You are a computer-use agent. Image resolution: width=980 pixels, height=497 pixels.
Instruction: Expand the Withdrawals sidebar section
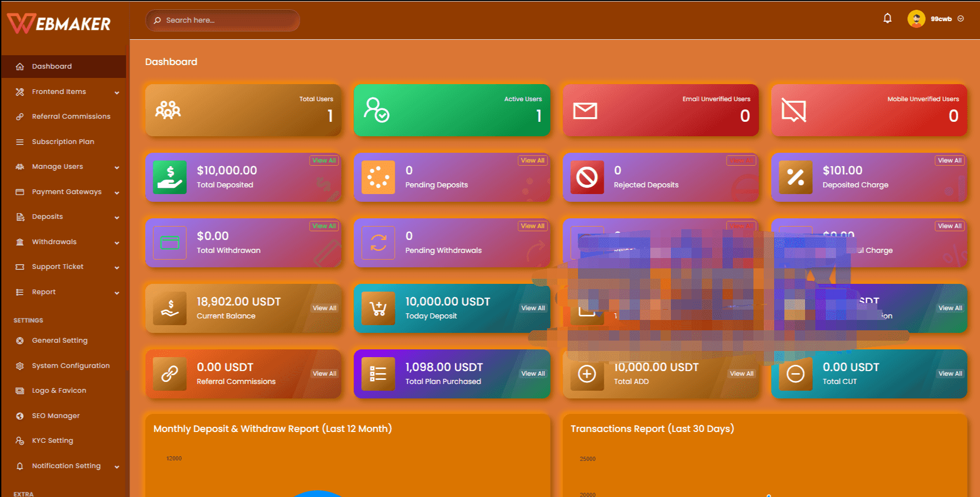(63, 242)
